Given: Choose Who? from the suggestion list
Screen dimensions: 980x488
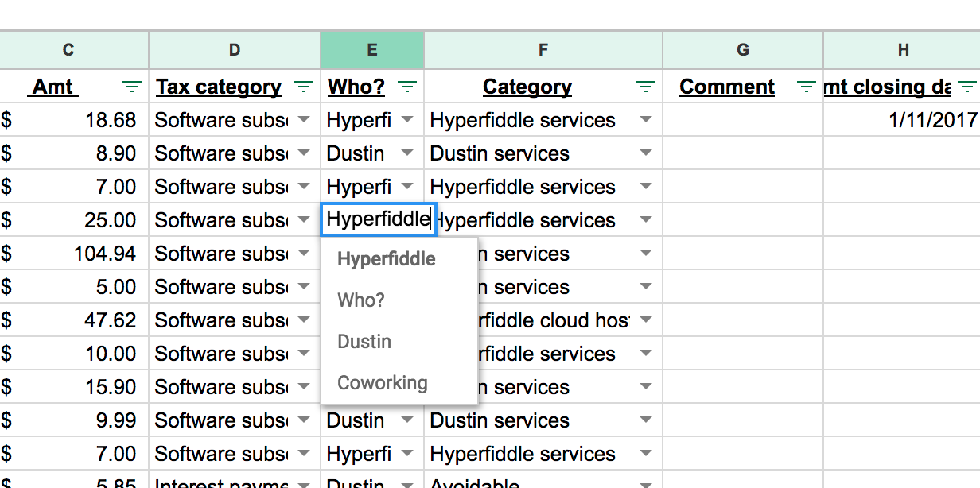Looking at the screenshot, I should click(x=399, y=300).
